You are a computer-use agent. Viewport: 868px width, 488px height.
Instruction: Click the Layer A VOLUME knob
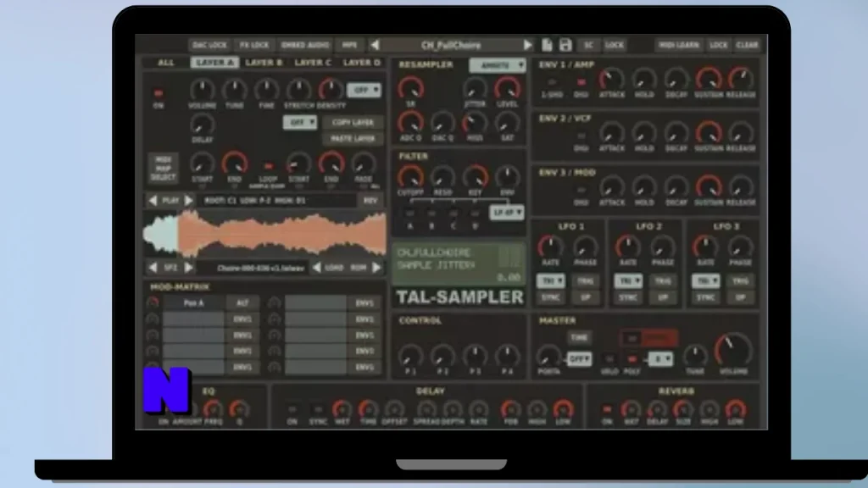pos(202,90)
